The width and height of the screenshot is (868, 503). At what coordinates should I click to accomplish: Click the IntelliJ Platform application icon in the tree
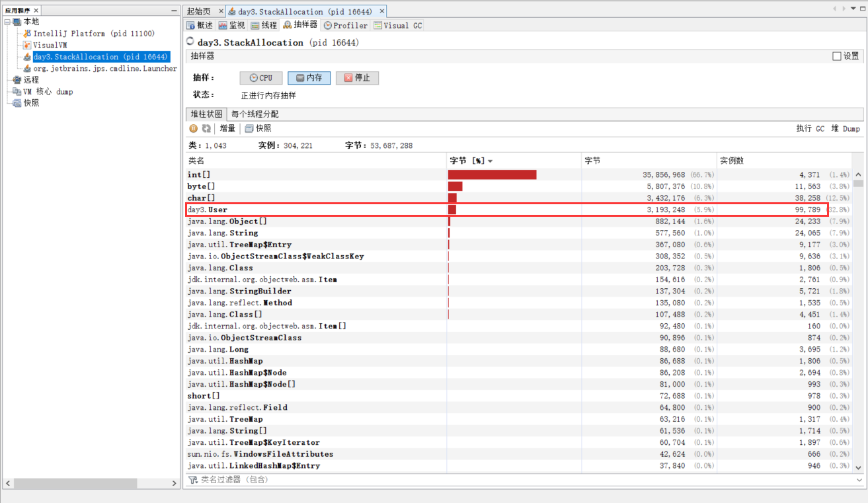coord(27,33)
